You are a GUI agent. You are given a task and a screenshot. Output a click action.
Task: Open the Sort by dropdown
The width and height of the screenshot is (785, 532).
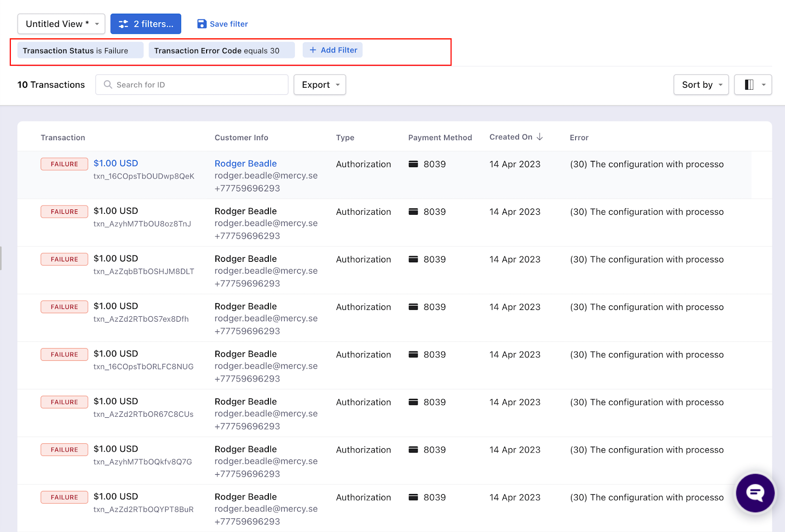click(701, 85)
